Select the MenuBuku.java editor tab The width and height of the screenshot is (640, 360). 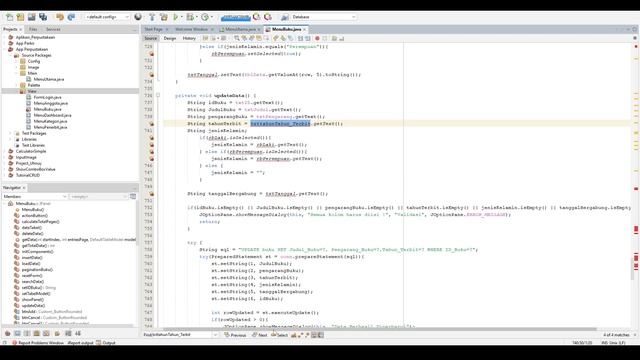[x=286, y=29]
